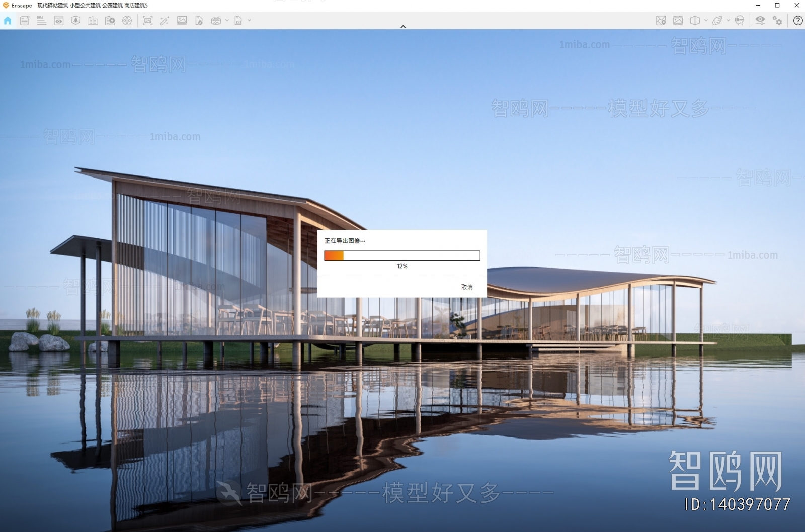Screen dimensions: 805x532
Task: Open General Settings gears icon
Action: [777, 21]
